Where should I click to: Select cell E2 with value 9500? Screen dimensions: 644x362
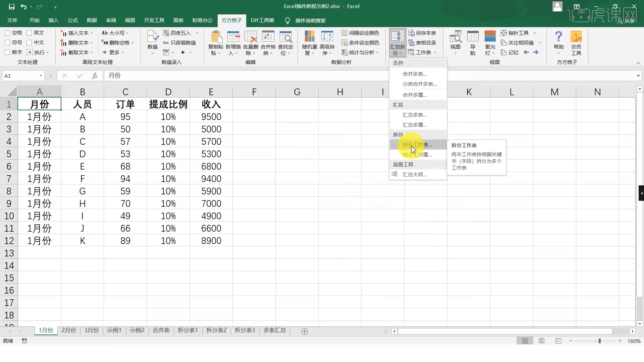[211, 117]
